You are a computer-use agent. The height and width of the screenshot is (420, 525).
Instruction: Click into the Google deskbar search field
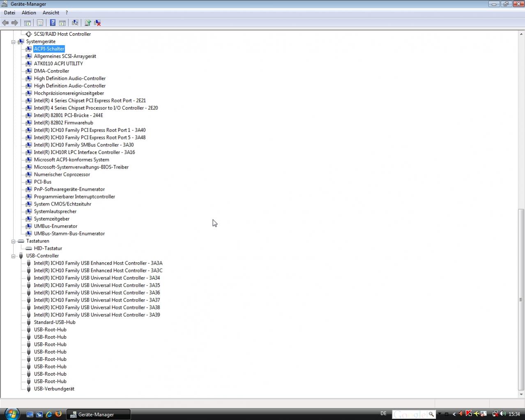tap(410, 414)
